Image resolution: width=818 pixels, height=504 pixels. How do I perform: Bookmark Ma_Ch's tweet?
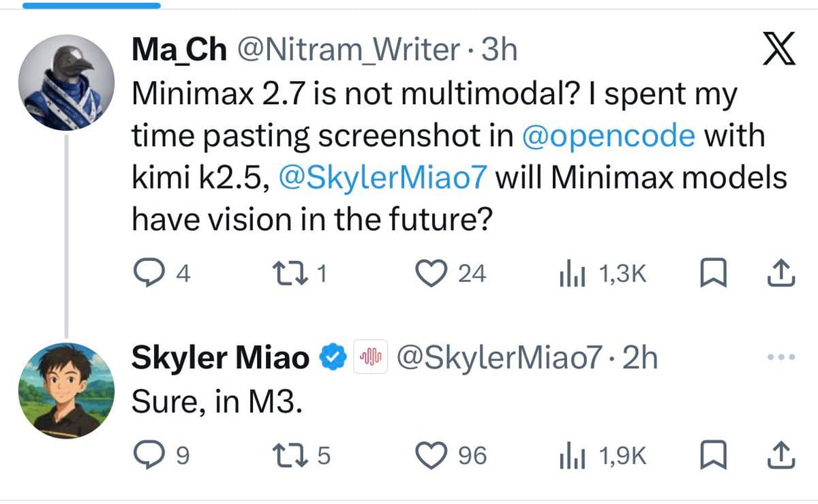(713, 272)
